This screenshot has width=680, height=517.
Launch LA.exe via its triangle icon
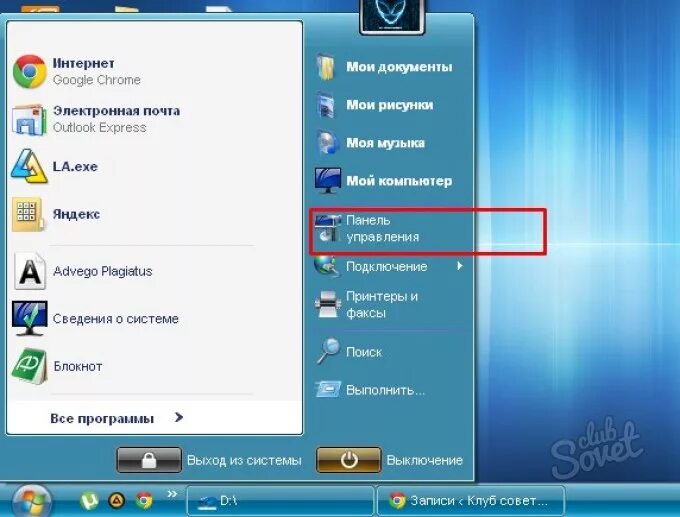point(29,167)
